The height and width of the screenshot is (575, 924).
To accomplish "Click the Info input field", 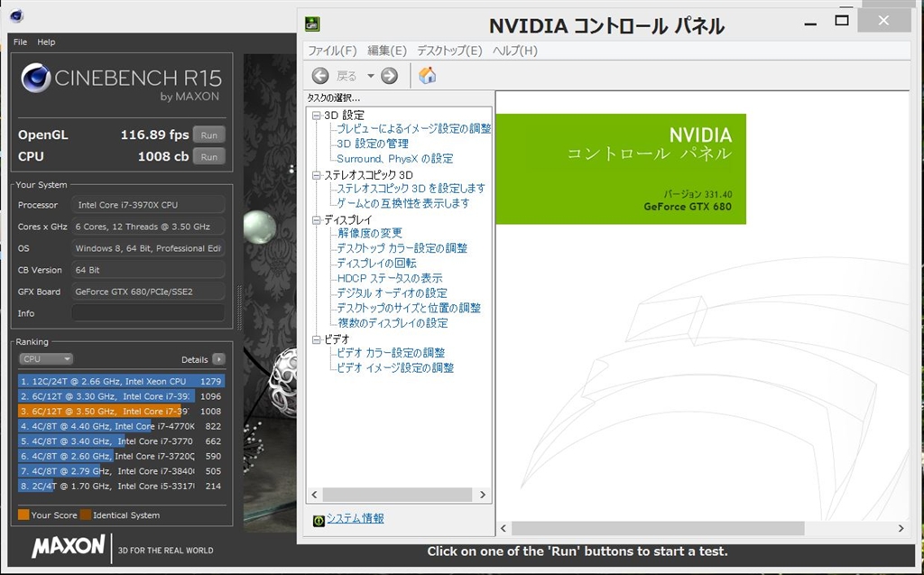I will 148,313.
